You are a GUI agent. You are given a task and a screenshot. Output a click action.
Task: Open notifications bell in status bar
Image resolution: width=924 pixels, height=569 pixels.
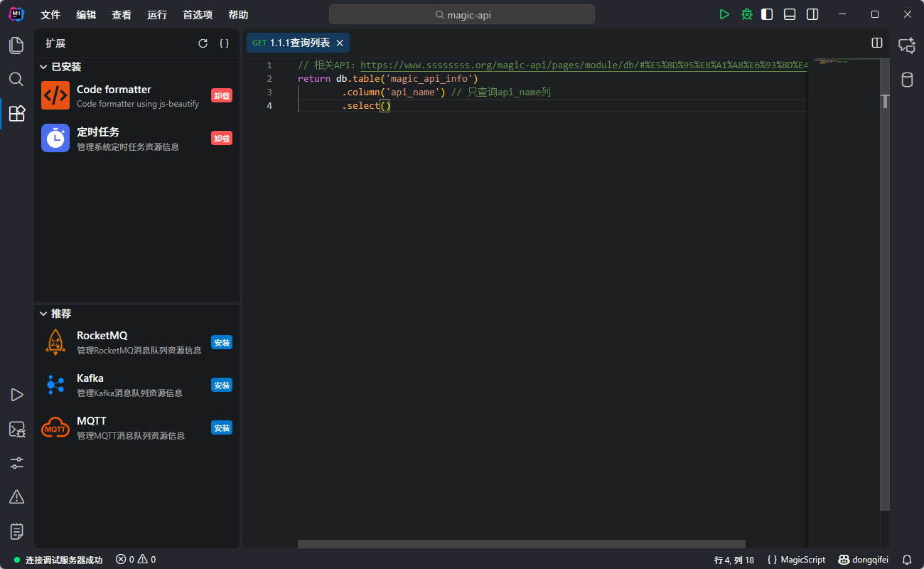coord(907,560)
